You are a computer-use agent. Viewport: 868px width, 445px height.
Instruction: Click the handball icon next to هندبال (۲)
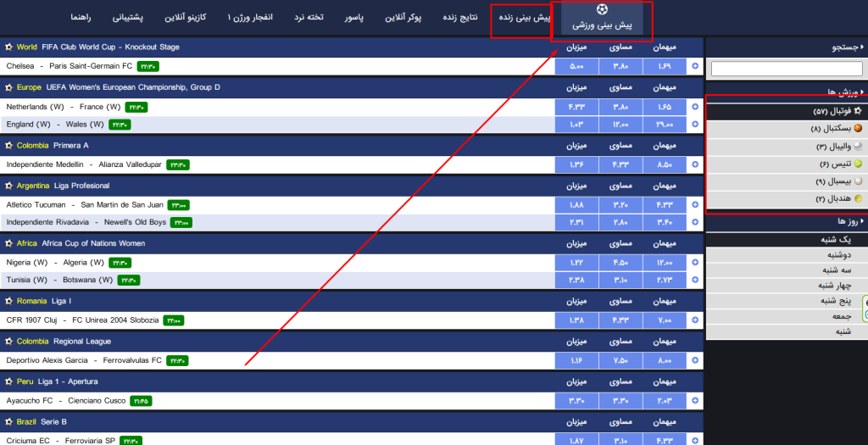(858, 198)
